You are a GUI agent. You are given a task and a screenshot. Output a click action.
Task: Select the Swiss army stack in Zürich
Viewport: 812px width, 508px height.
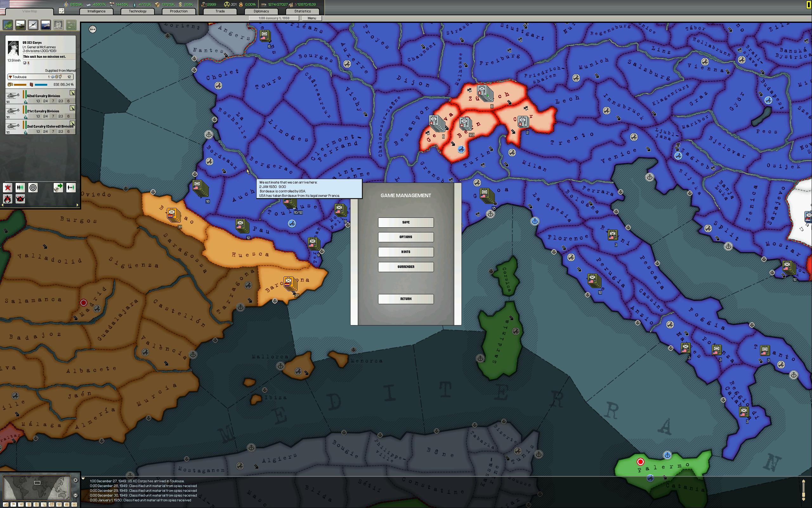[485, 93]
